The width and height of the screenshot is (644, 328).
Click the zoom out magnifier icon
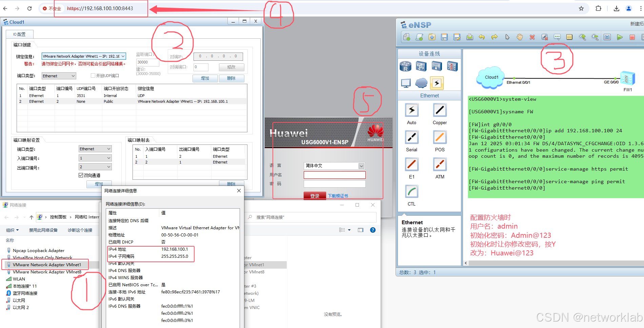(x=595, y=37)
